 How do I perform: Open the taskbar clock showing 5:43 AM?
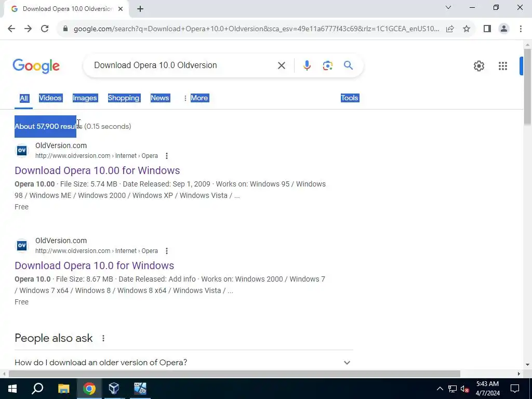(x=487, y=389)
